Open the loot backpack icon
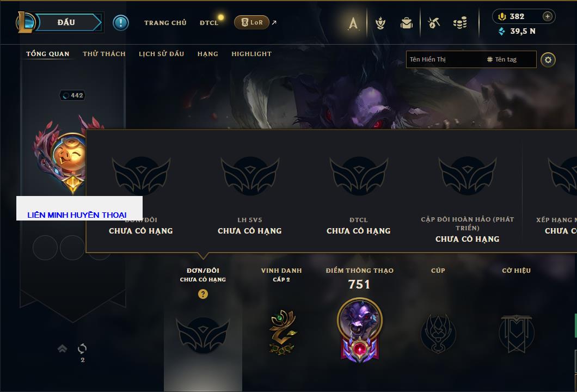The image size is (577, 392). pyautogui.click(x=407, y=23)
